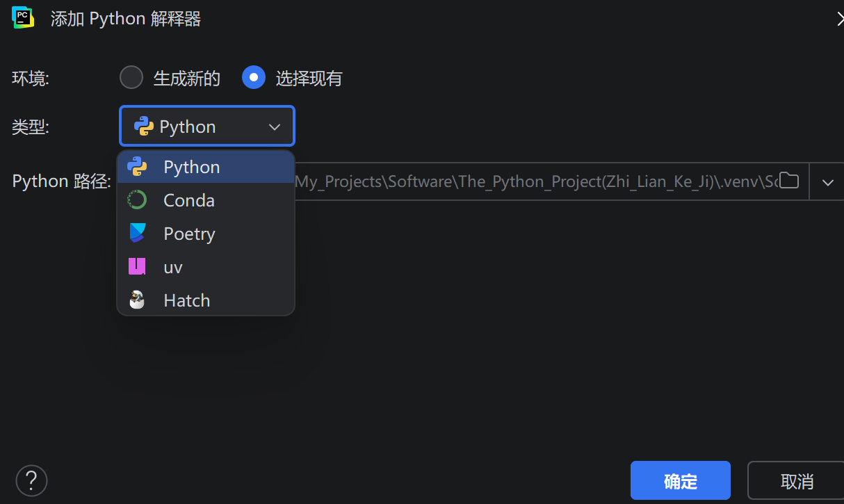Screen dimensions: 844x504
Task: Select the 生成新的 radio button
Action: pos(131,78)
